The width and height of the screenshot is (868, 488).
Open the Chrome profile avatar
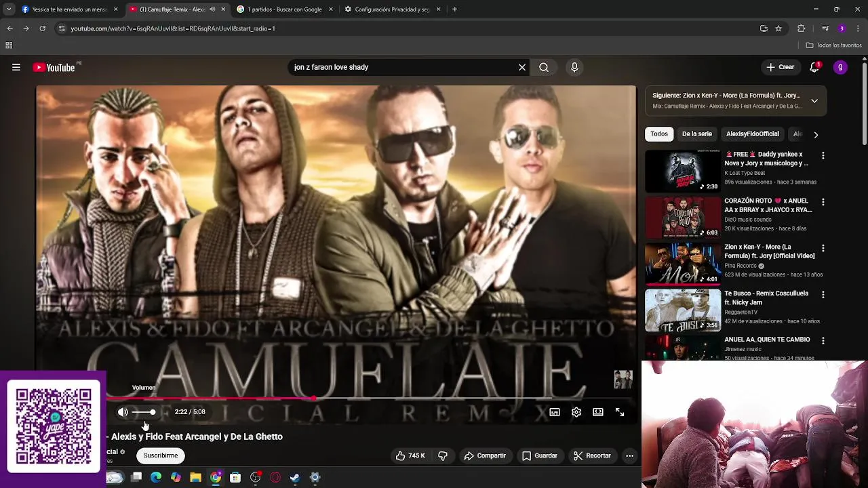(x=842, y=28)
